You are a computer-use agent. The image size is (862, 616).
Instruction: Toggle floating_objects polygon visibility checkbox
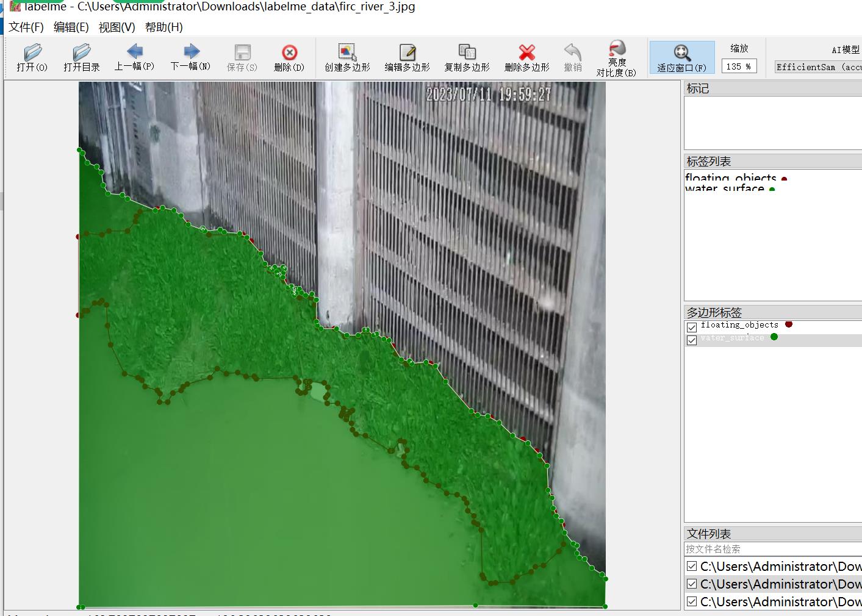click(692, 328)
